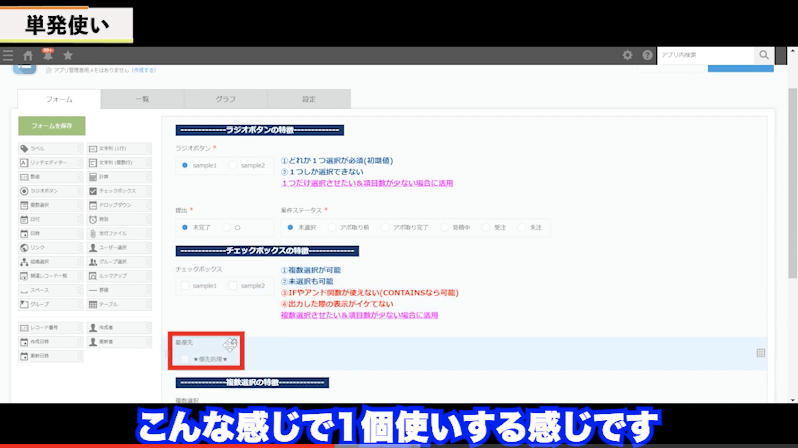Pick the ドロップダウン field in palette
Screen dimensions: 798x448
[x=120, y=204]
